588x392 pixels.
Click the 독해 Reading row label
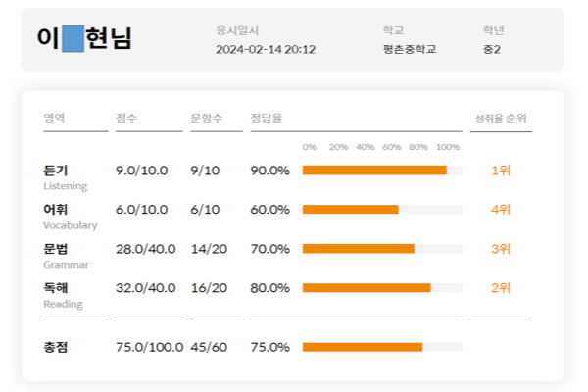coord(63,294)
